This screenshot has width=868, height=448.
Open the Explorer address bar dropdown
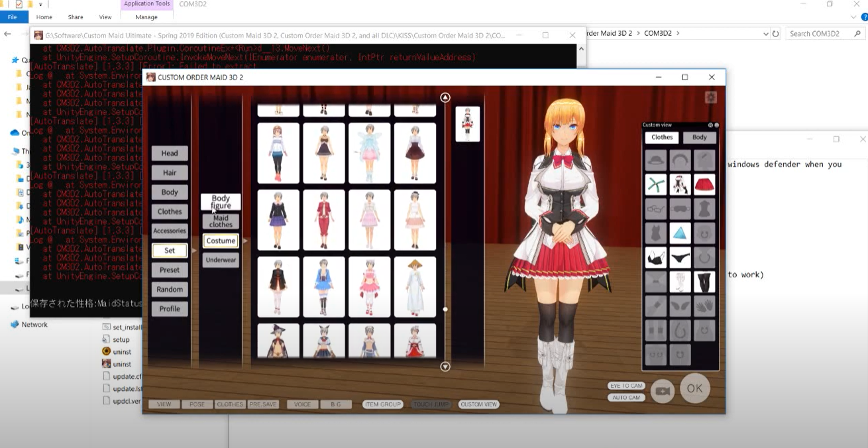tap(765, 33)
